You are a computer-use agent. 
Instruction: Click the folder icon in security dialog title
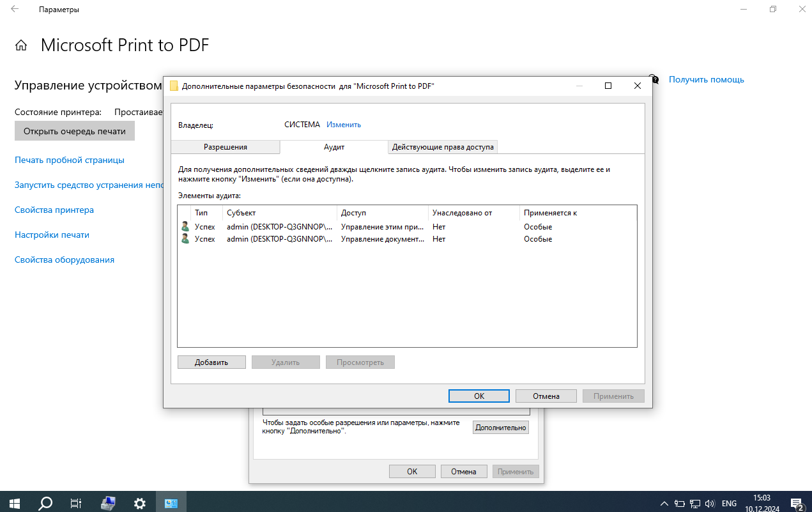(x=174, y=86)
